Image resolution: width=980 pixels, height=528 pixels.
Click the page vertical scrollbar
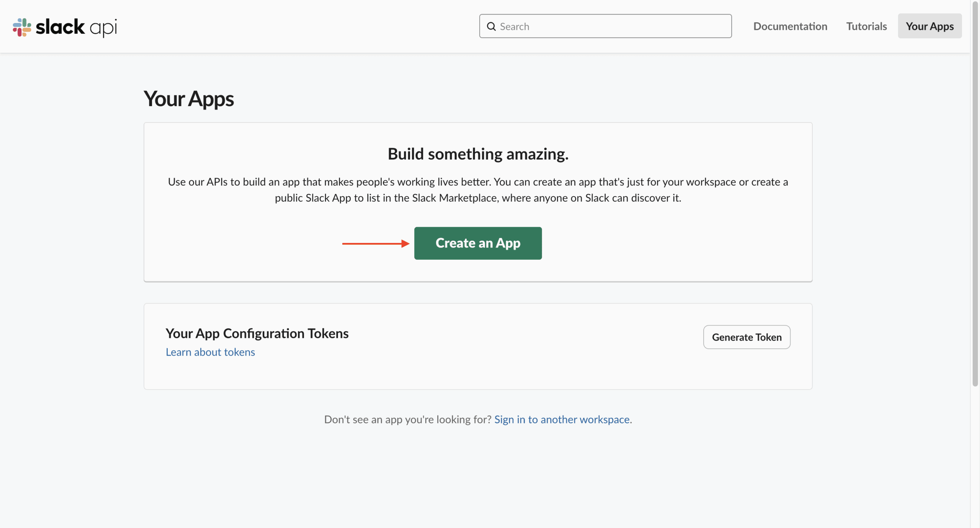975,193
